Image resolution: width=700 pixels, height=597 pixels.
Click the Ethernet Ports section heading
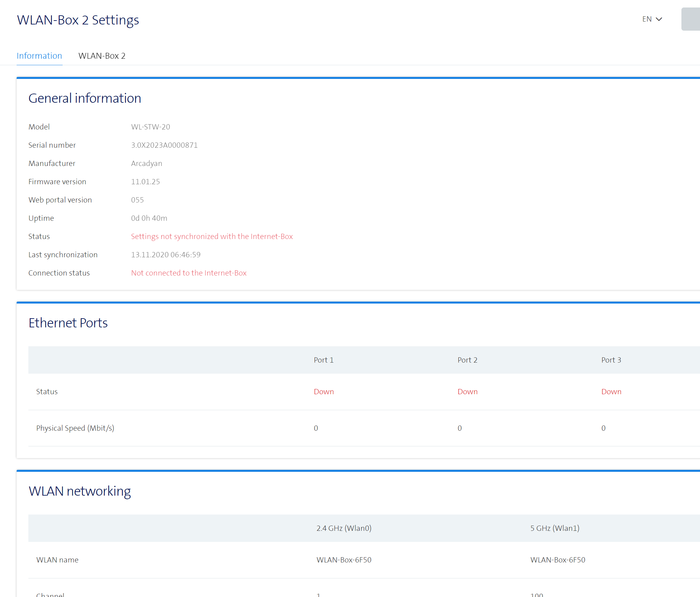tap(68, 323)
